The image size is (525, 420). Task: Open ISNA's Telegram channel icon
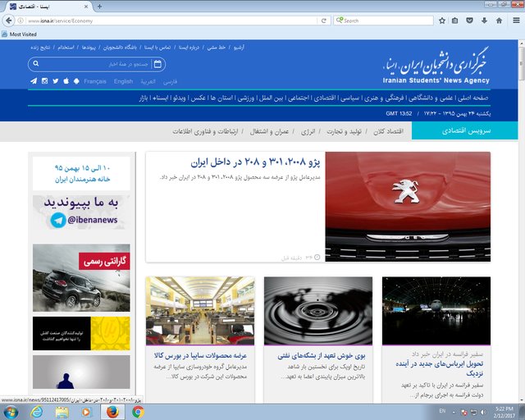[x=34, y=81]
